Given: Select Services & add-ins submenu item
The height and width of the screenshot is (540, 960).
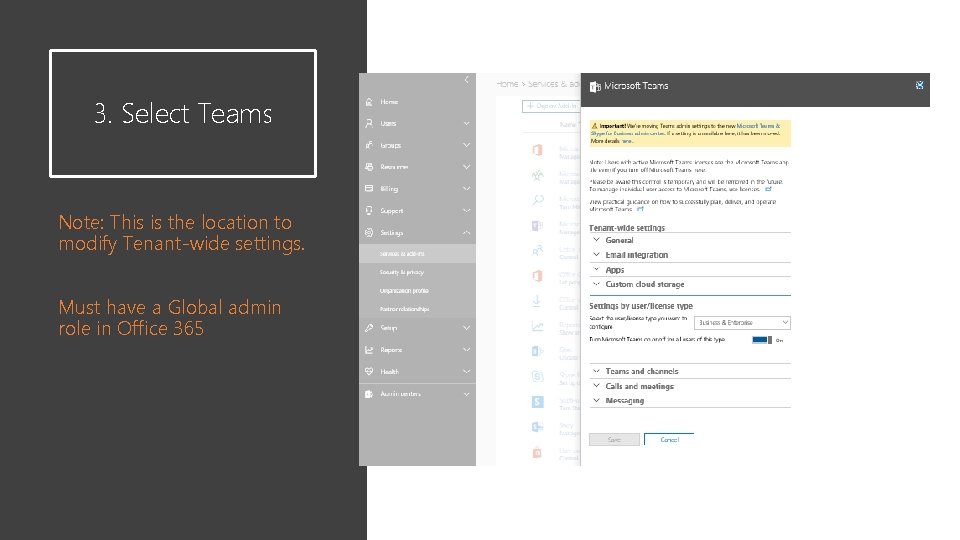Looking at the screenshot, I should [417, 253].
